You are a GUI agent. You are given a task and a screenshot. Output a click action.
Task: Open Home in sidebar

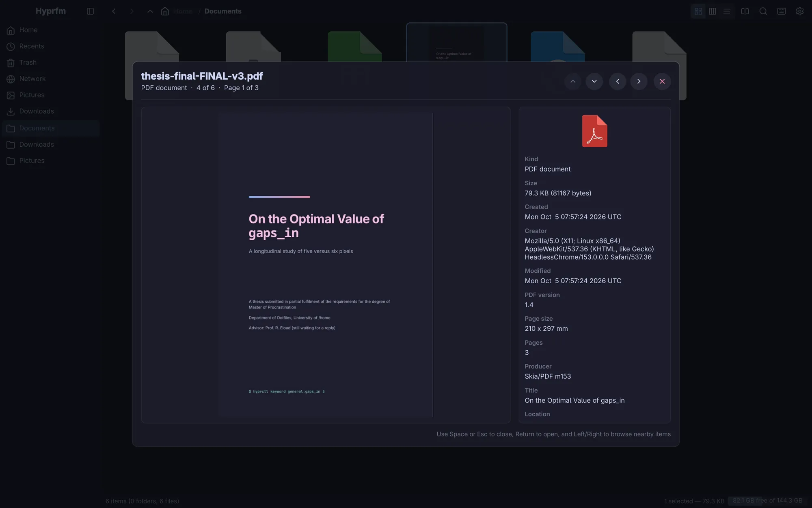pyautogui.click(x=51, y=30)
